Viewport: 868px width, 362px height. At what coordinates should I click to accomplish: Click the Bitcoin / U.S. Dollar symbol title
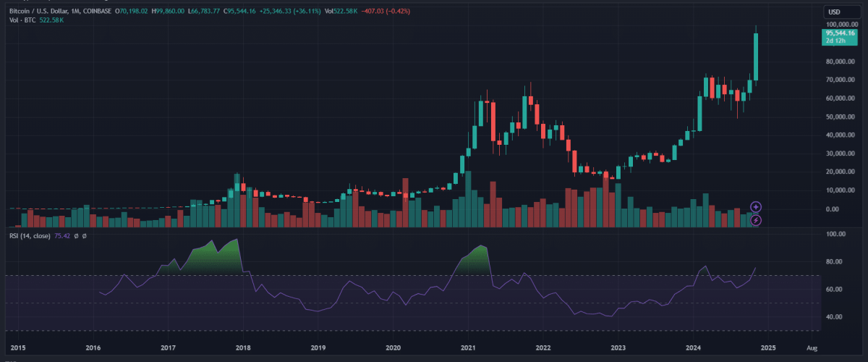click(41, 11)
